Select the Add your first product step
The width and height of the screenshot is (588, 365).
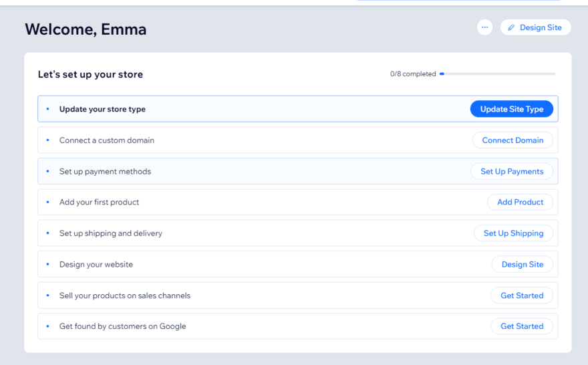tap(298, 202)
